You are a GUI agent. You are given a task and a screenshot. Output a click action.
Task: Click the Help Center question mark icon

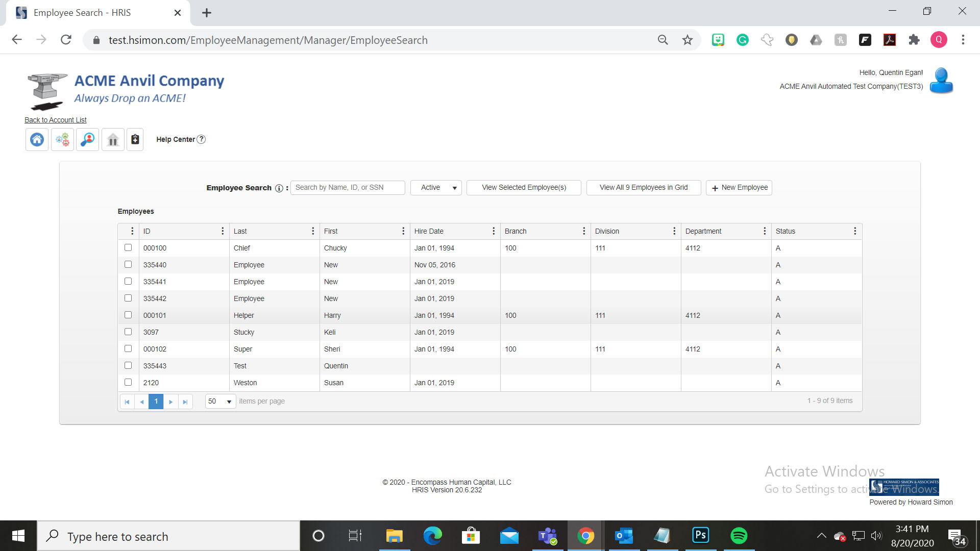coord(201,139)
